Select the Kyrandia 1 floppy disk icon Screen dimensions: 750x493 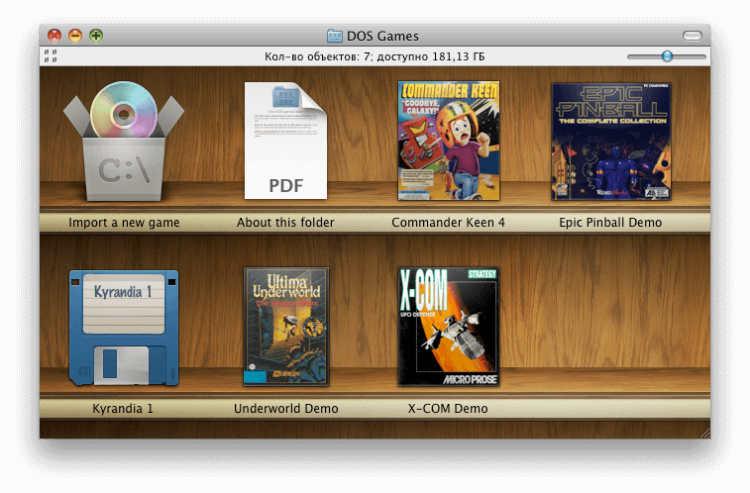pyautogui.click(x=124, y=328)
